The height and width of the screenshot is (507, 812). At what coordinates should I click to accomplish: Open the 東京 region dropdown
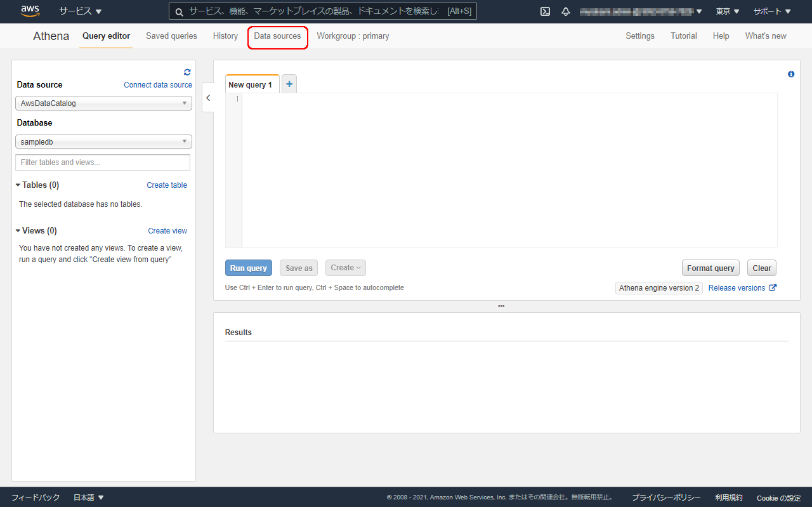728,11
